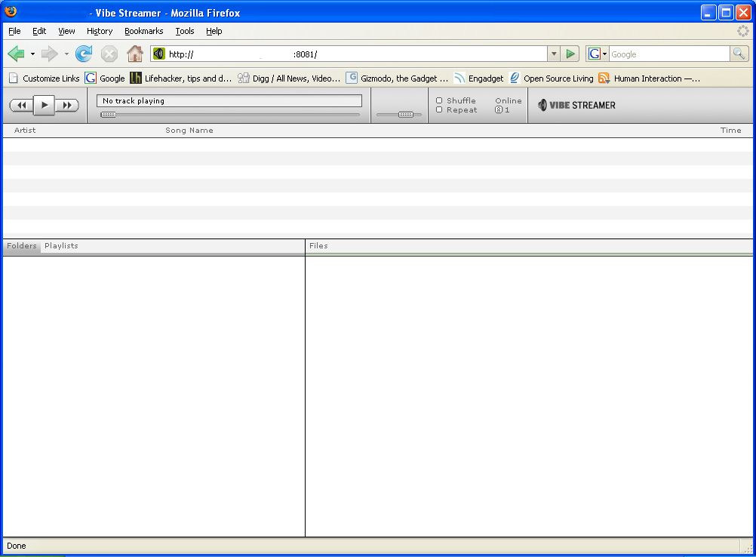Open the Help menu

click(x=214, y=31)
